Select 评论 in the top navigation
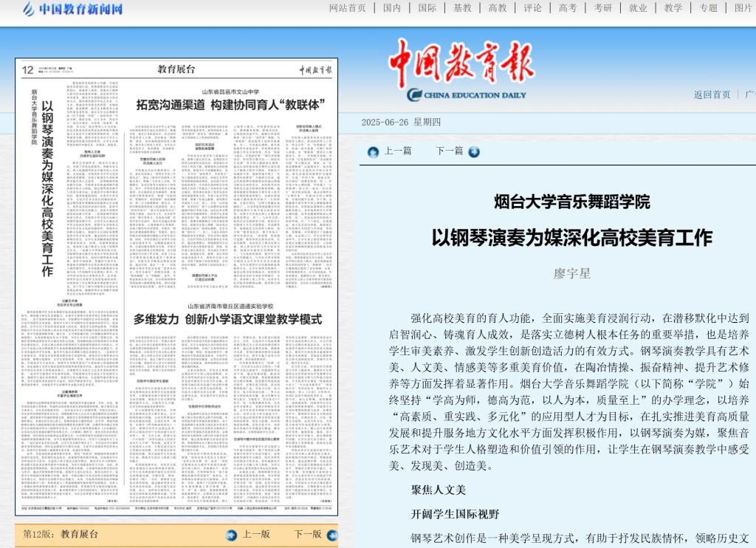Screen dimensions: 756x548 pyautogui.click(x=532, y=8)
